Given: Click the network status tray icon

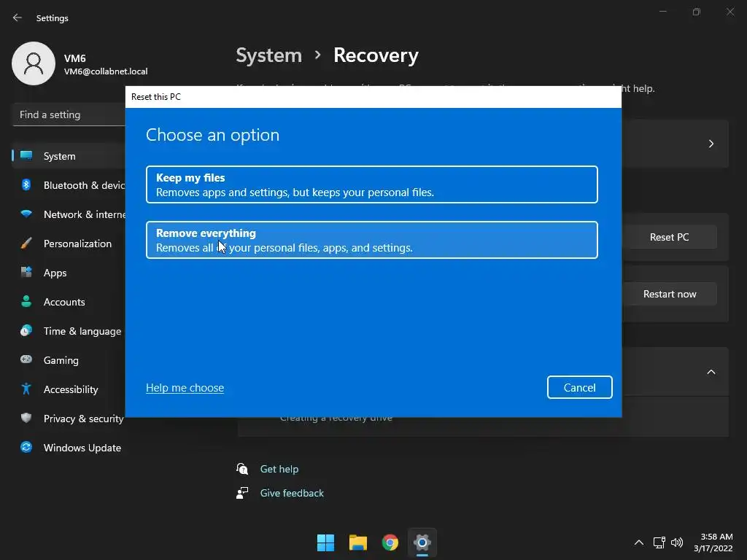Looking at the screenshot, I should (x=659, y=542).
